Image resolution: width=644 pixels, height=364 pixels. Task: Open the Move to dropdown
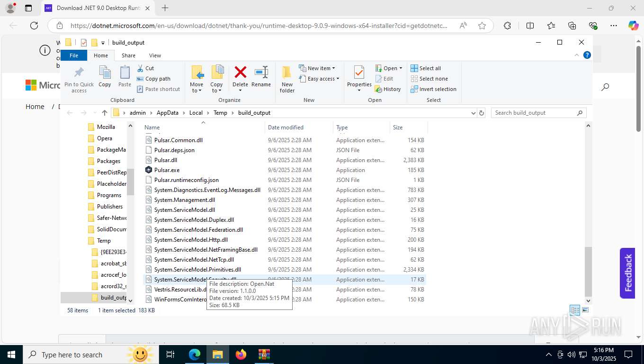click(x=197, y=88)
